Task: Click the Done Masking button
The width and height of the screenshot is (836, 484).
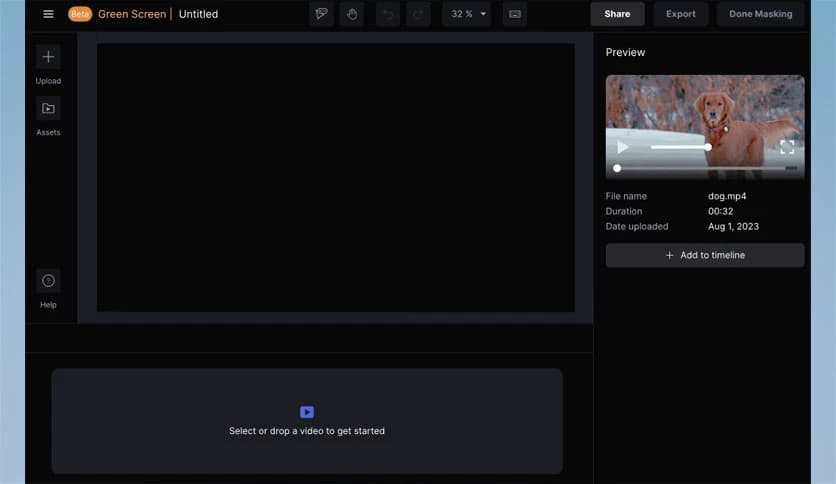Action: tap(760, 14)
